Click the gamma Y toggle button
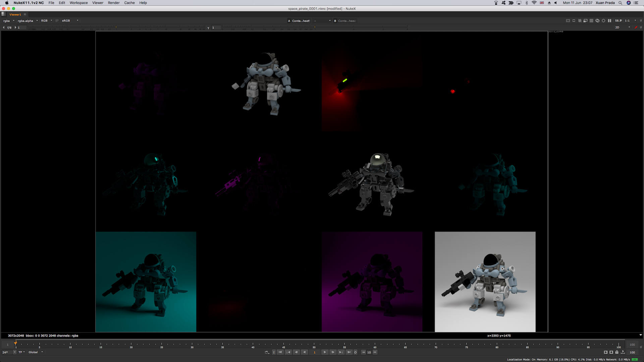The width and height of the screenshot is (644, 362). [208, 28]
